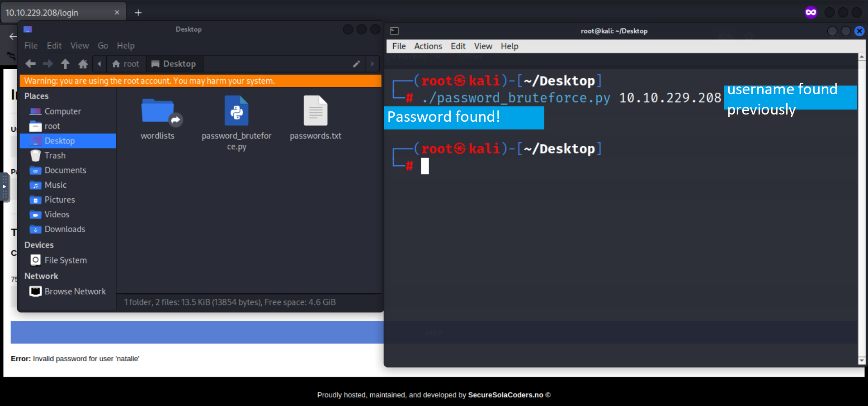Open Downloads folder in sidebar

coord(64,229)
